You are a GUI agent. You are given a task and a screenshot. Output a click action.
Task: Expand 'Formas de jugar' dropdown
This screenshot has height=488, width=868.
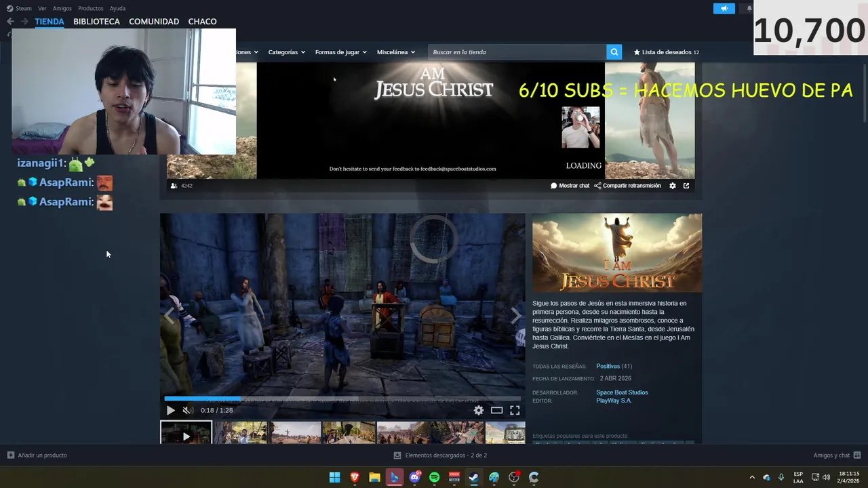(340, 52)
